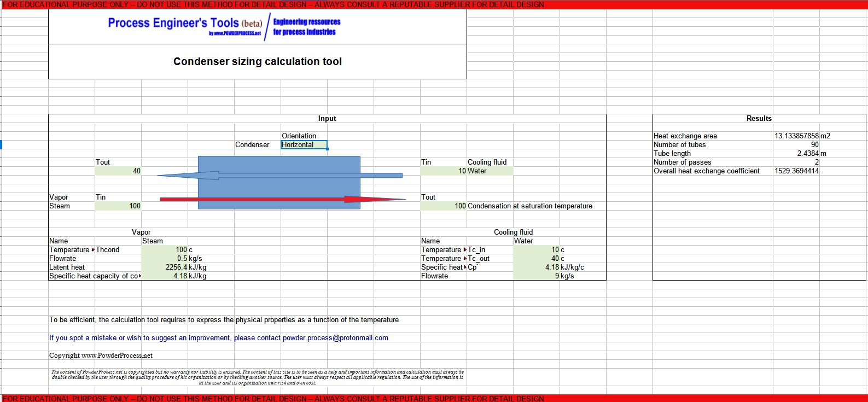Click the 'Number of tubes' label
The height and width of the screenshot is (402, 868).
tap(679, 145)
